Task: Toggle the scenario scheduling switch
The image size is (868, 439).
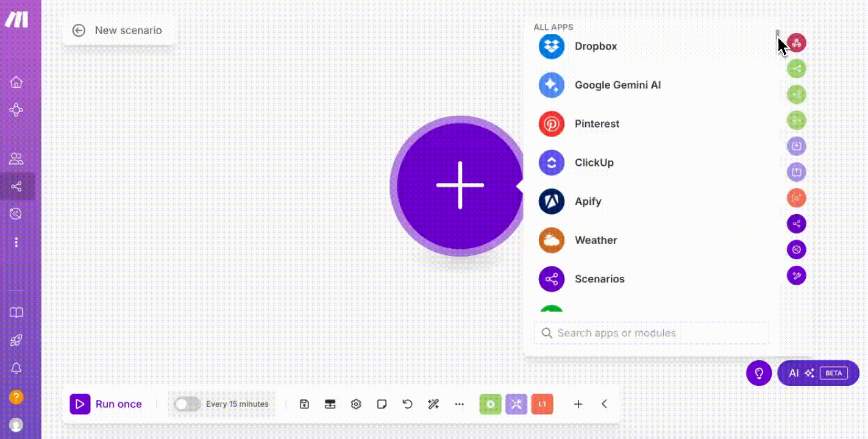Action: pyautogui.click(x=187, y=404)
